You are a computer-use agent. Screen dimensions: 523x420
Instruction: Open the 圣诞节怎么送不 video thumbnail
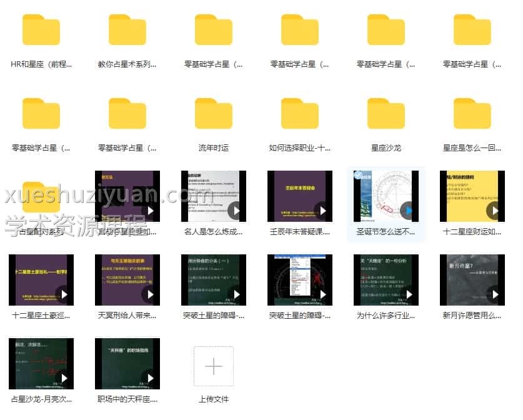pyautogui.click(x=386, y=196)
